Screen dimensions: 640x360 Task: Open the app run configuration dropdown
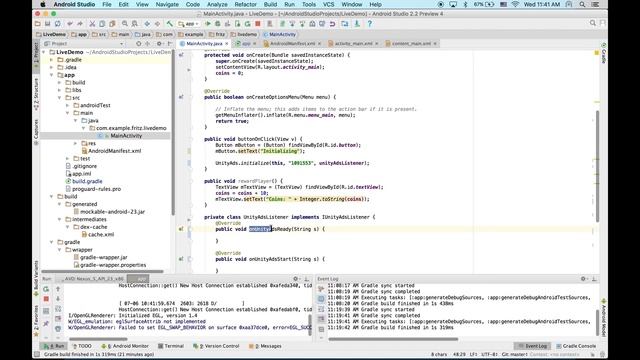[188, 24]
